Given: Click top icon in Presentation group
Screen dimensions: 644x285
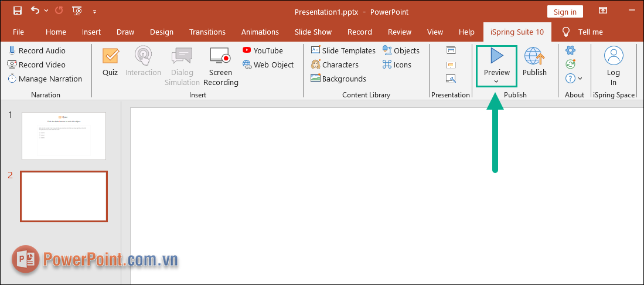Looking at the screenshot, I should pos(451,50).
